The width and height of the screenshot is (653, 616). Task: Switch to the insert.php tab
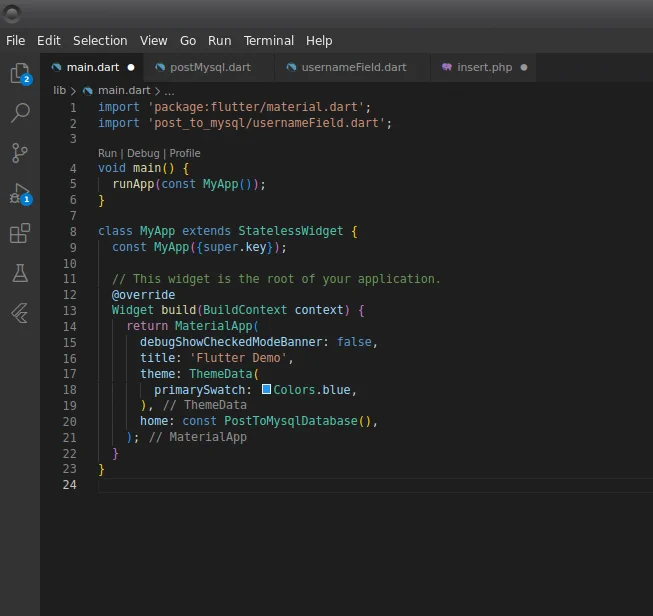click(x=484, y=67)
